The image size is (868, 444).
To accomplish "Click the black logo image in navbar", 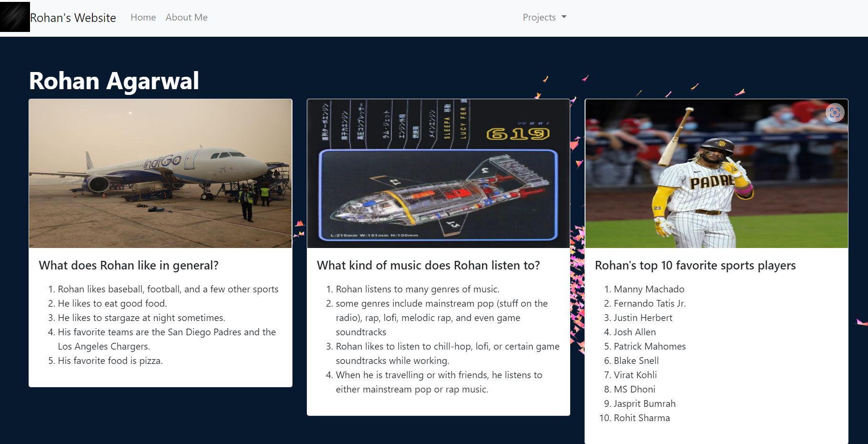I will click(x=15, y=17).
